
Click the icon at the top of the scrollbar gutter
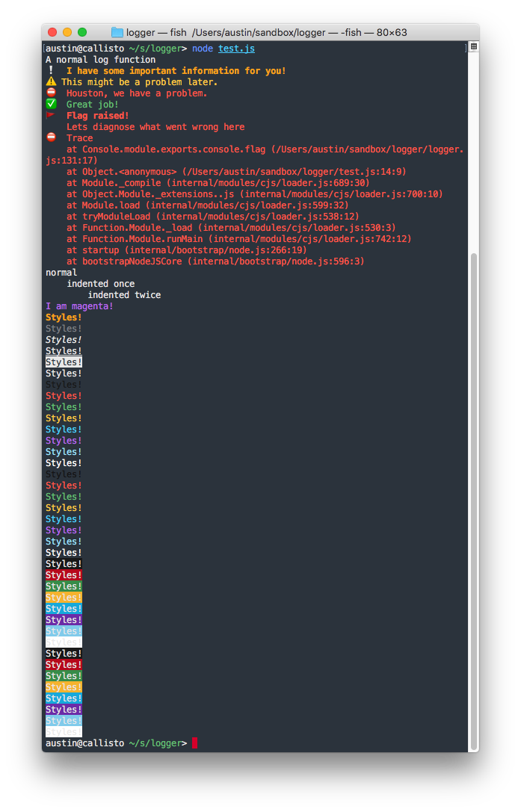[473, 46]
